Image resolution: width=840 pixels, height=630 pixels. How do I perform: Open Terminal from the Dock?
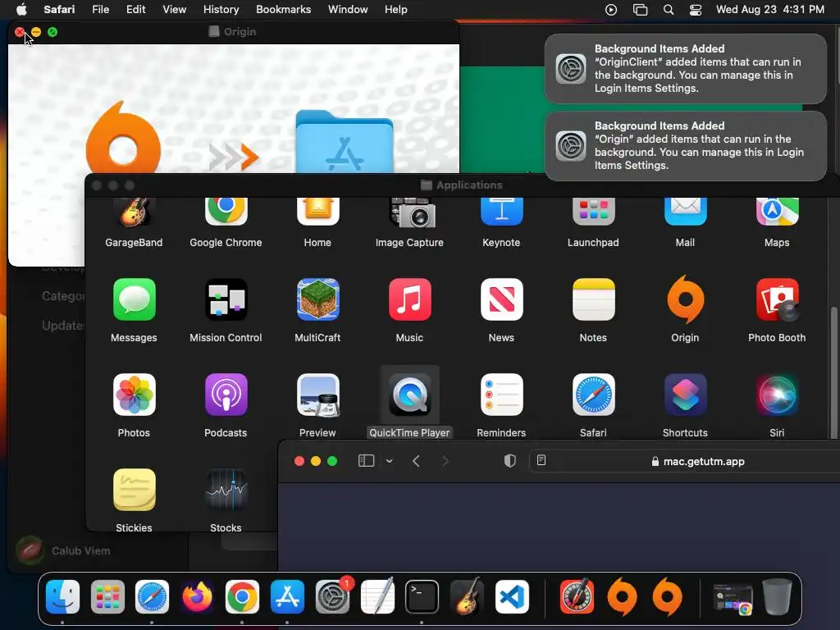tap(422, 597)
